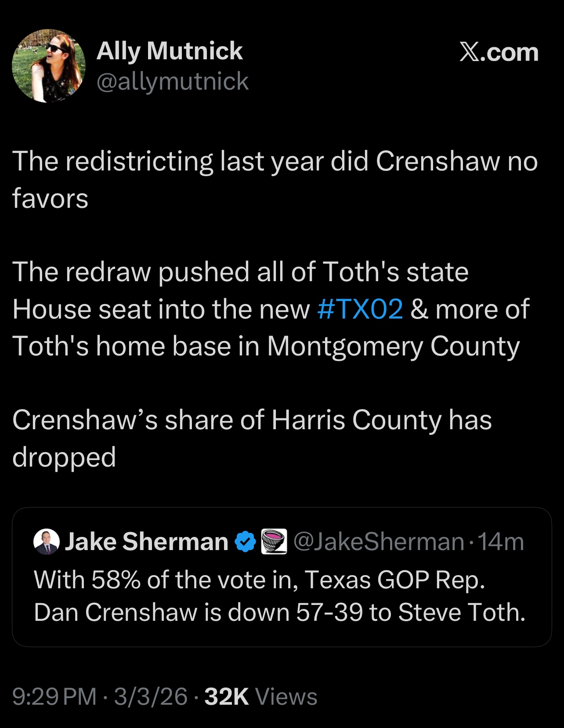Viewport: 564px width, 728px height.
Task: Open the @JakeSherman handle
Action: pos(379,542)
